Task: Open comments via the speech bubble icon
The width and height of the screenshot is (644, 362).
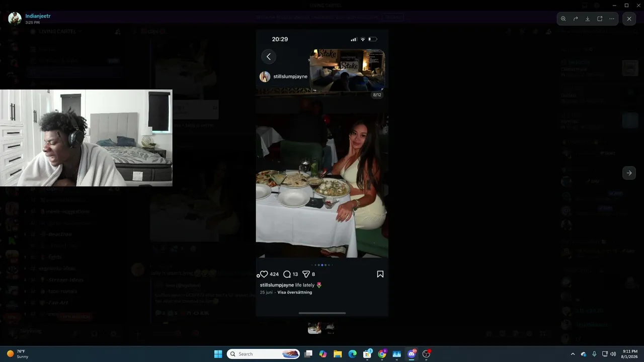Action: pyautogui.click(x=287, y=274)
